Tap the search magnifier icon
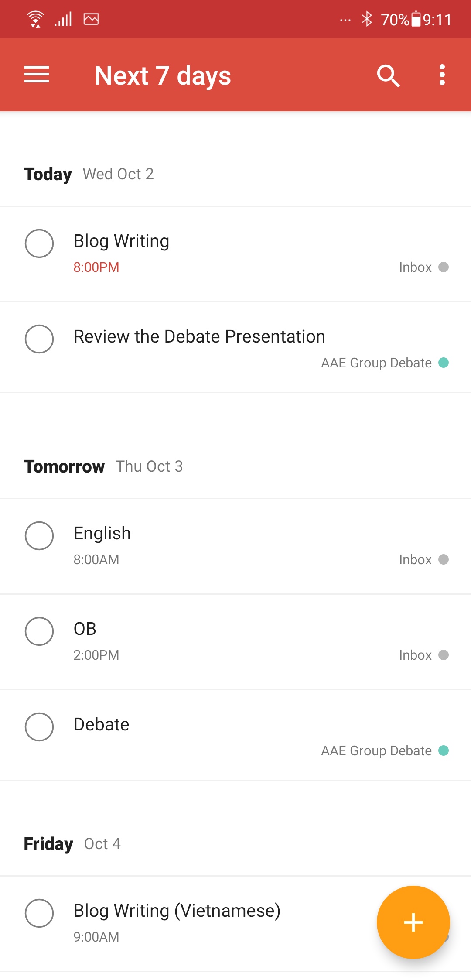This screenshot has height=980, width=471. 388,75
